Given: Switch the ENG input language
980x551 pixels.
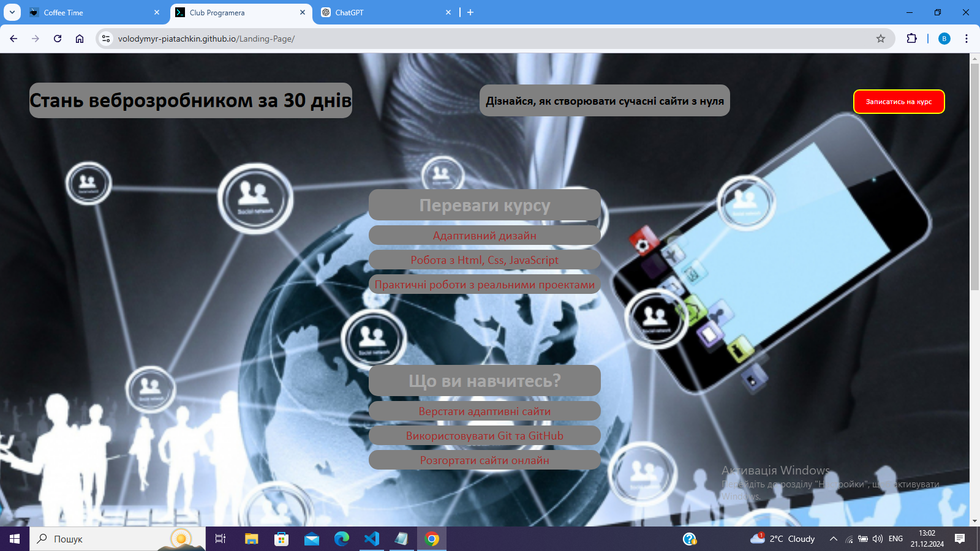Looking at the screenshot, I should (895, 539).
